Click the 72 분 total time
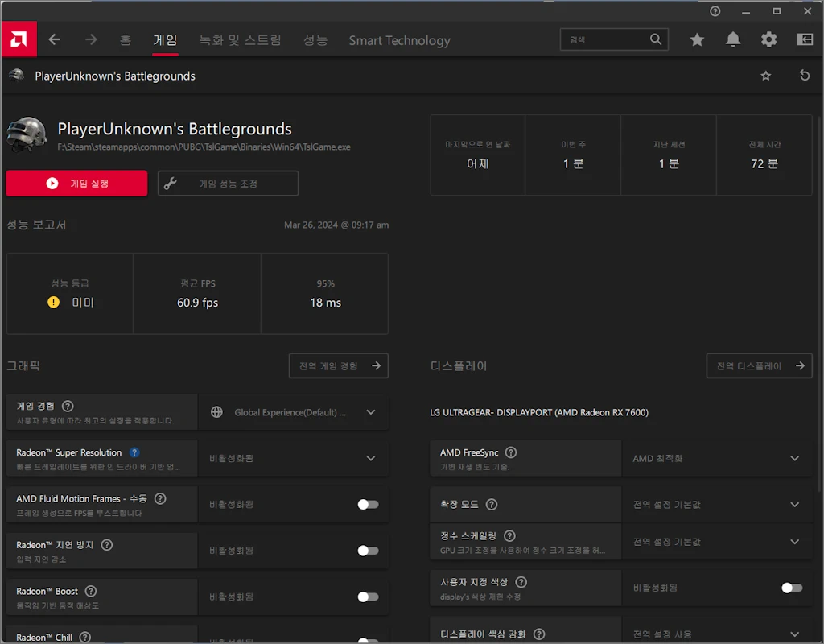Viewport: 824px width, 644px height. pos(764,163)
